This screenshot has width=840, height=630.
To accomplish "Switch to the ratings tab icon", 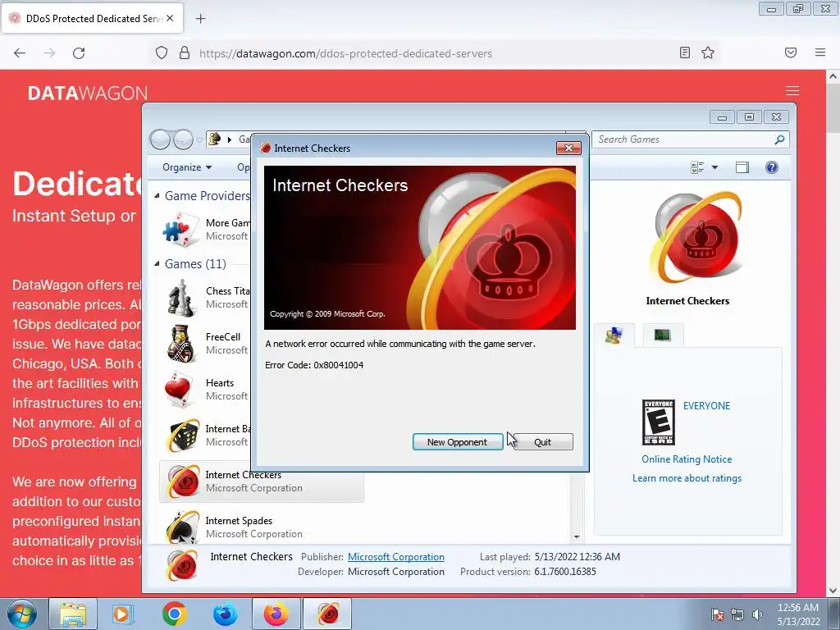I will (x=614, y=336).
